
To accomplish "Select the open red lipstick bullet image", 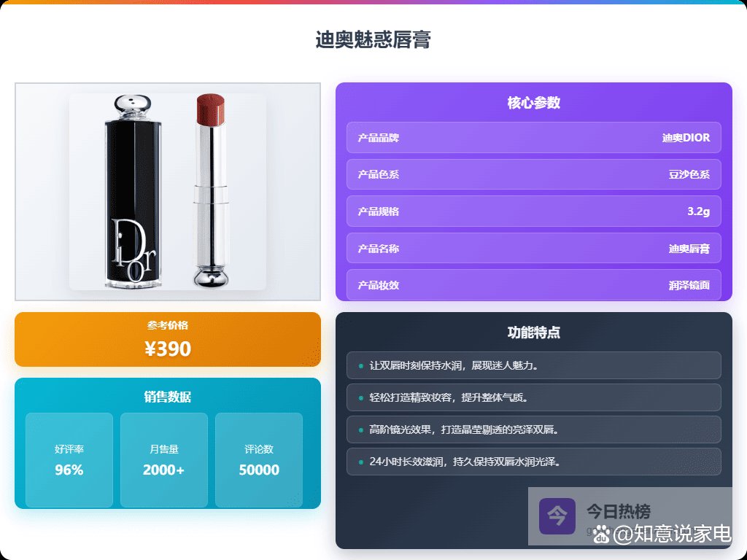I will coord(211,190).
